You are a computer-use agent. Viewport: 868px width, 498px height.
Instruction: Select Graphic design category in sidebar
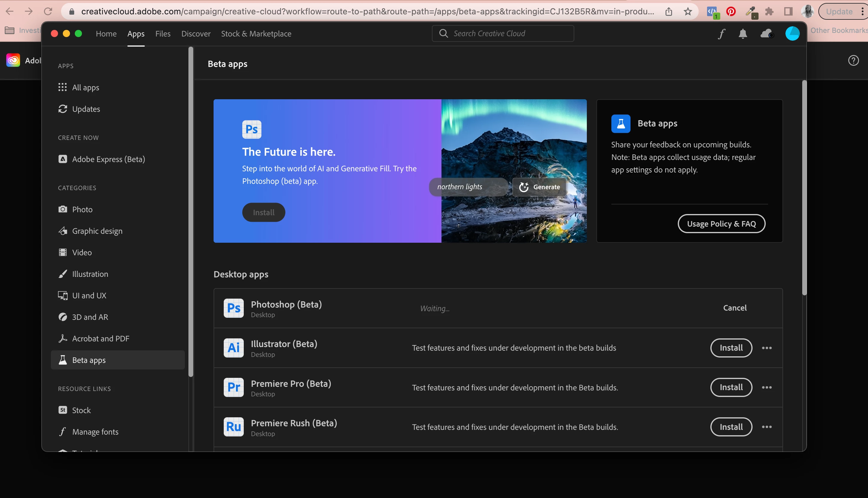point(97,231)
